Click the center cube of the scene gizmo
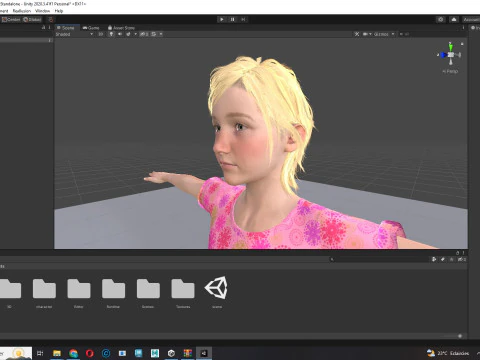This screenshot has width=480, height=360. coord(451,55)
